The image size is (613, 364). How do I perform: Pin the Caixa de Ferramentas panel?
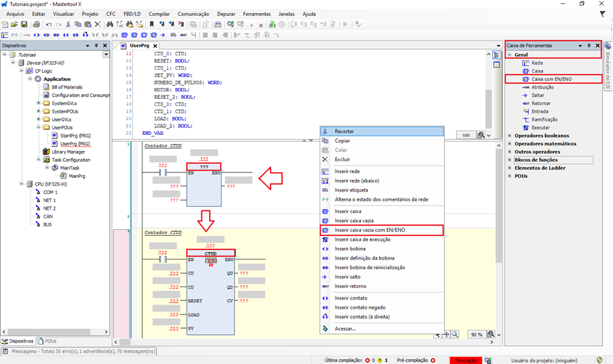coord(589,45)
